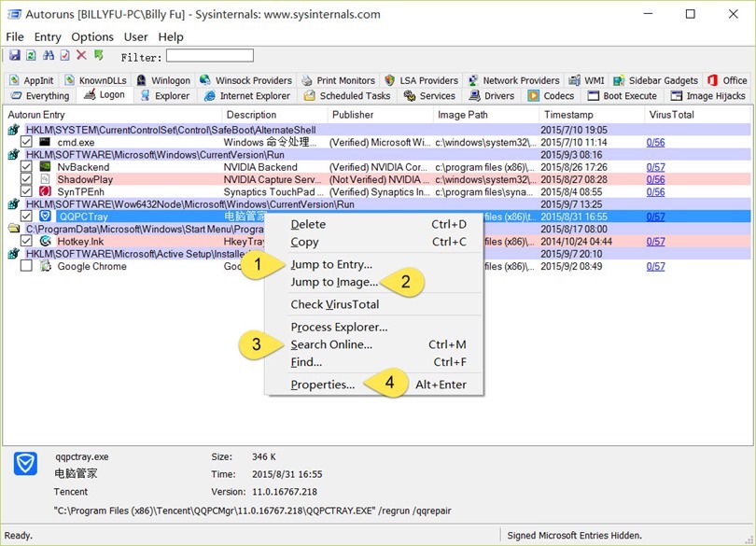Click folder icon beside ProgramData Start Menu row
756x546 pixels.
(x=13, y=229)
